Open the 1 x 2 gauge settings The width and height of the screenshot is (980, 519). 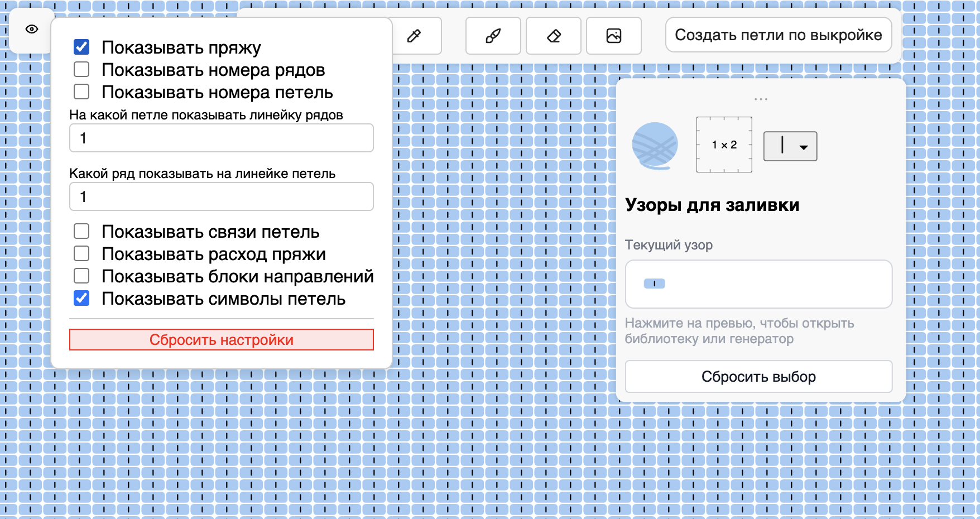724,145
